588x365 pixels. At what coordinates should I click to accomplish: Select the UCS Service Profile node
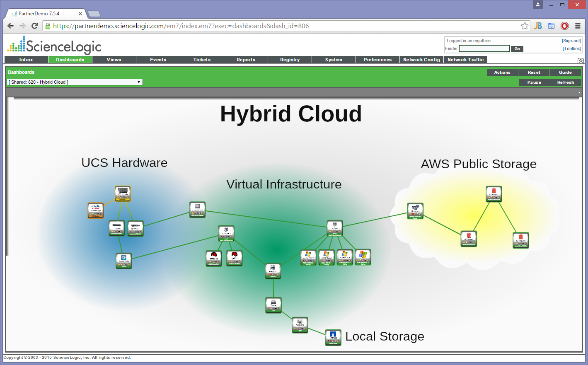click(123, 261)
